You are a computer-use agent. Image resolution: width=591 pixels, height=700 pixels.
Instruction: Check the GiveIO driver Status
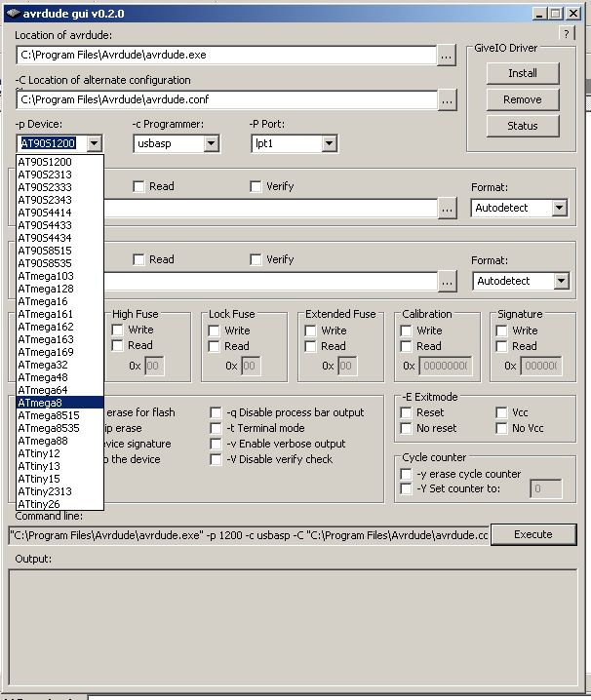523,126
